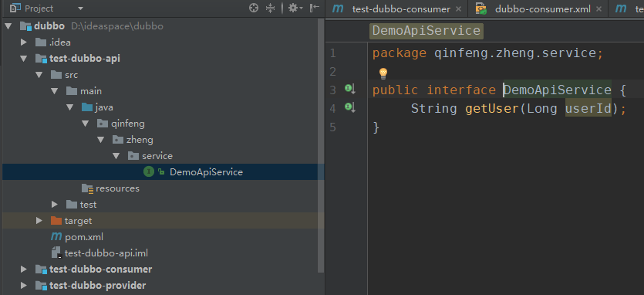Select the test-dubbo-provider module row

point(163,286)
